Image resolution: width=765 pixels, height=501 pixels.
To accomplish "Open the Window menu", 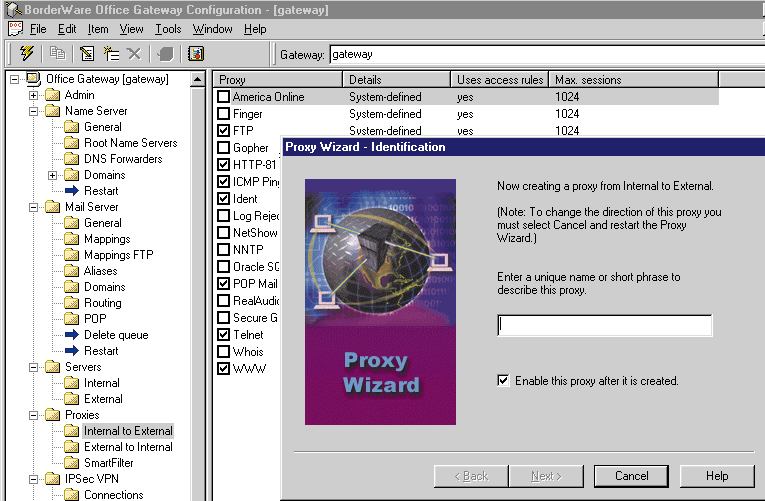I will click(x=212, y=29).
